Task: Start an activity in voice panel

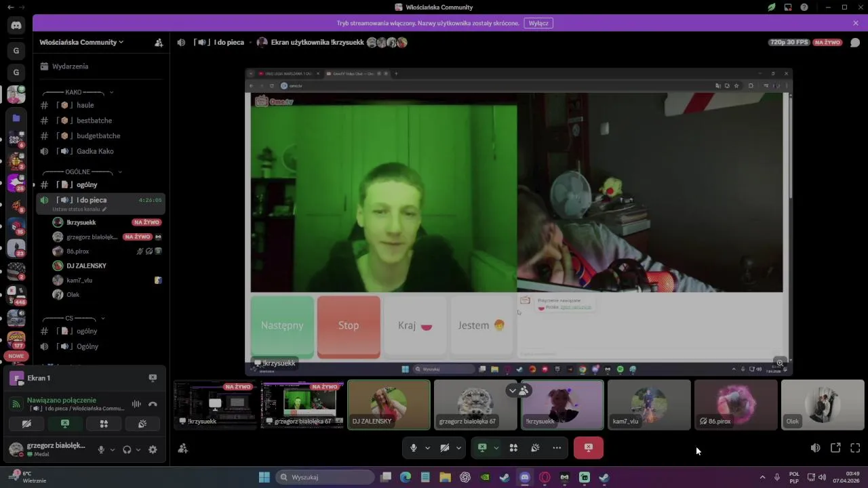Action: tap(104, 424)
